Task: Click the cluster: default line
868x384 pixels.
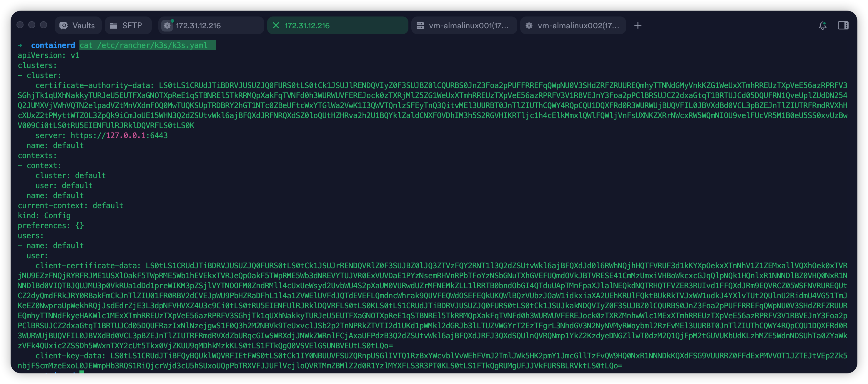Action: (70, 175)
